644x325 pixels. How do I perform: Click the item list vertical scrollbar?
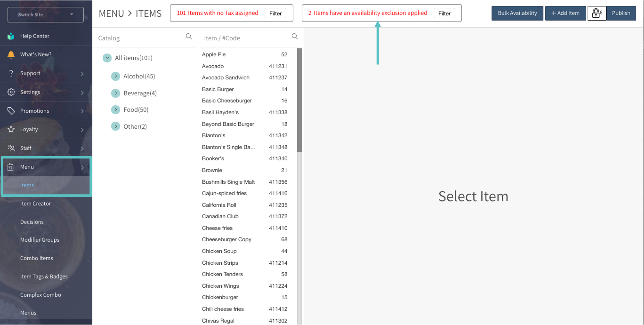point(299,100)
